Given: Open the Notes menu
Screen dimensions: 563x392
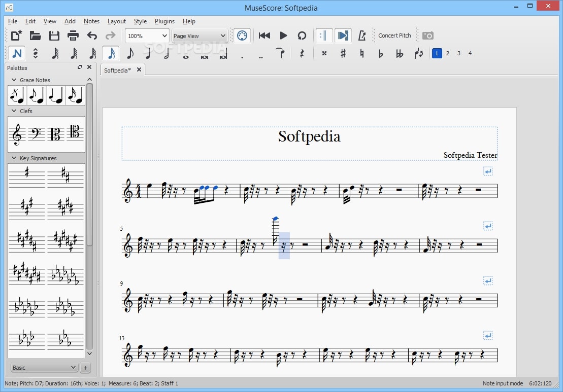Looking at the screenshot, I should click(x=91, y=21).
